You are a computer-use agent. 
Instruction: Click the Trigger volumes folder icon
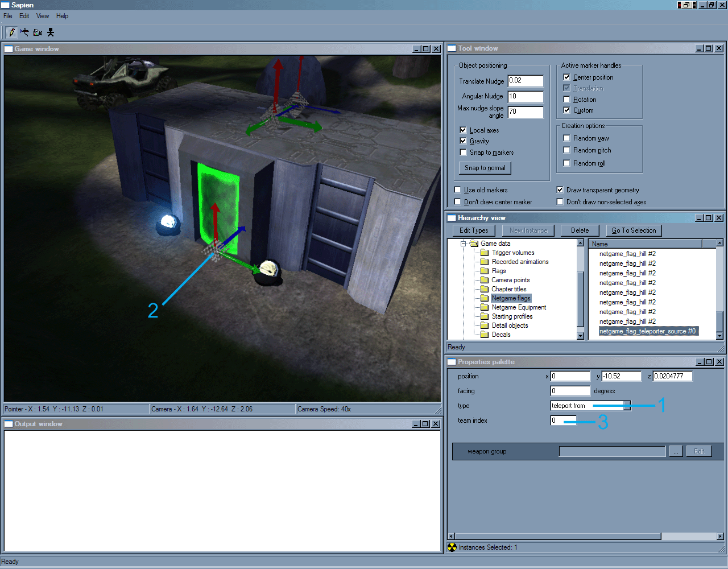(x=485, y=253)
